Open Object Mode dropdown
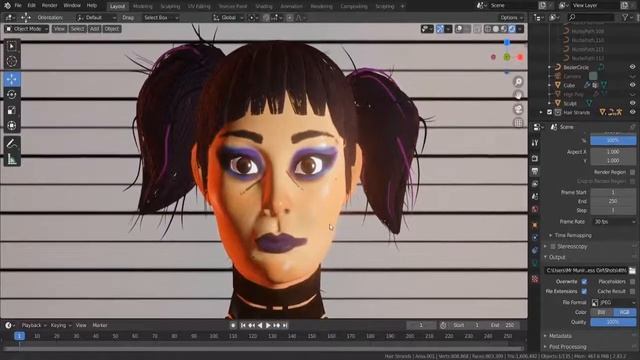 pyautogui.click(x=26, y=29)
